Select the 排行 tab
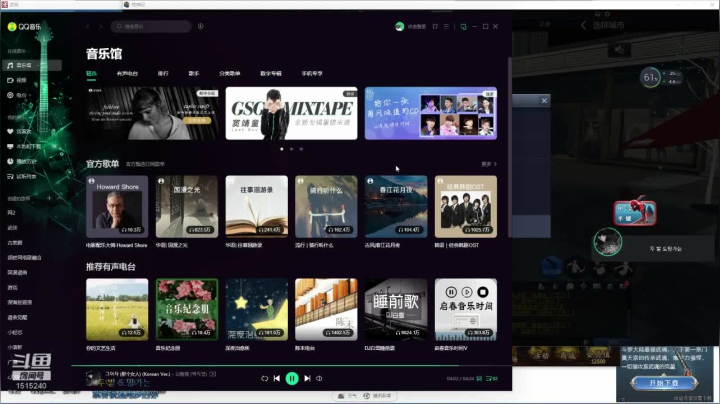 pos(163,73)
